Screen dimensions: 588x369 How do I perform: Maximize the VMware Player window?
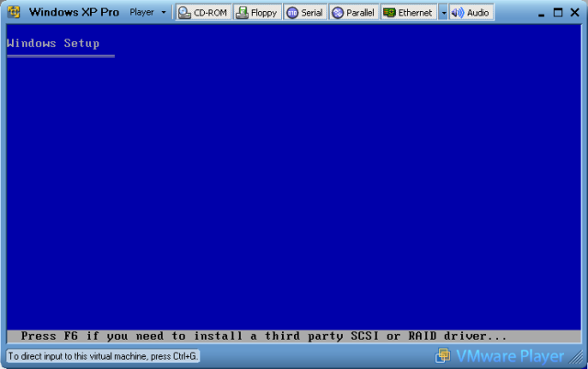point(558,12)
